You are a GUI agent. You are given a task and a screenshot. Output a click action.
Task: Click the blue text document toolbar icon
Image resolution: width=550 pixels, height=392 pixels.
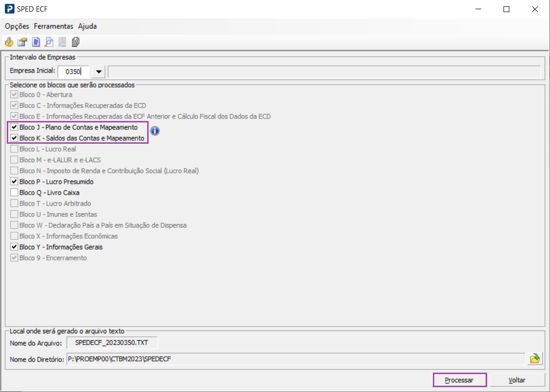(36, 42)
